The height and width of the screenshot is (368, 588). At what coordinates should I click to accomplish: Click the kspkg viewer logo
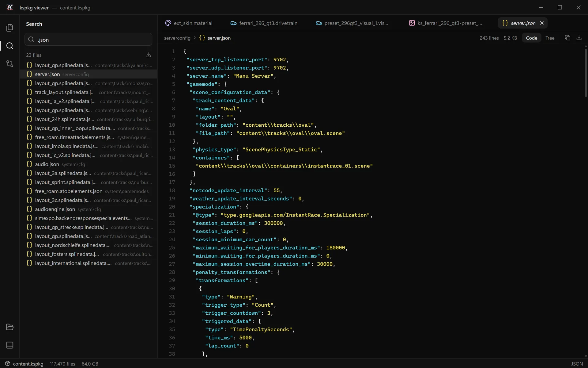(x=10, y=7)
